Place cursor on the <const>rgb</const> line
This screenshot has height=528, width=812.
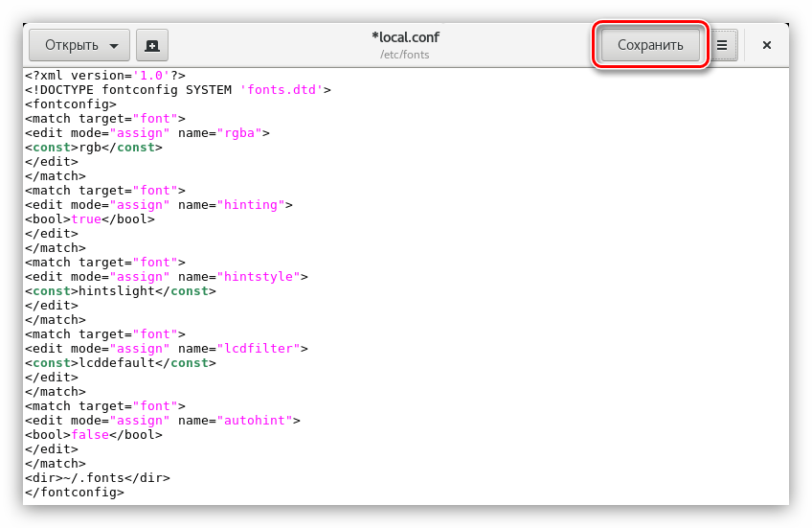pos(94,148)
